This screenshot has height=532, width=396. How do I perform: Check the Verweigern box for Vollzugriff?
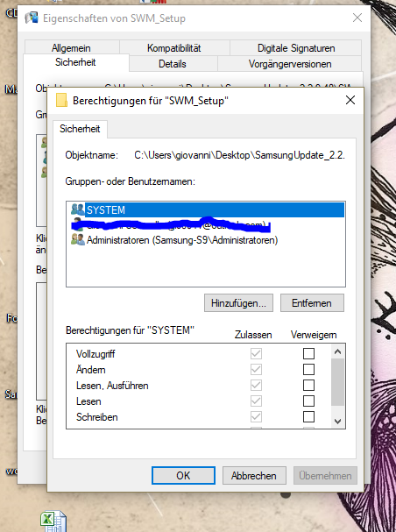[x=308, y=353]
